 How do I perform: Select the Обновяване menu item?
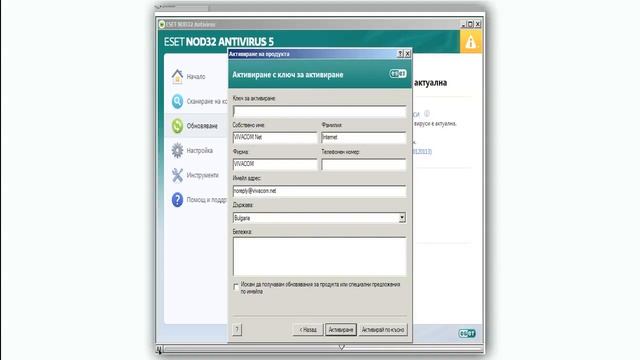[202, 126]
